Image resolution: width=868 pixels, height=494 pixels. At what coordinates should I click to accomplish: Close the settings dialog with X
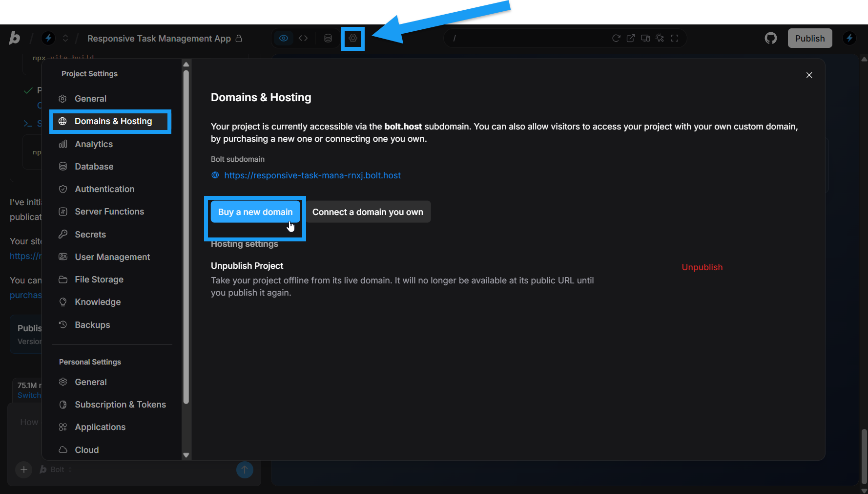(809, 75)
